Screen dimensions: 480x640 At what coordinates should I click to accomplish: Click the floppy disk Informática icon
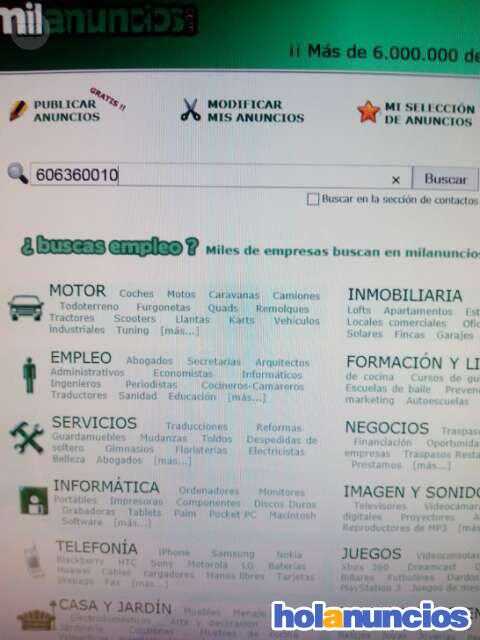(33, 500)
